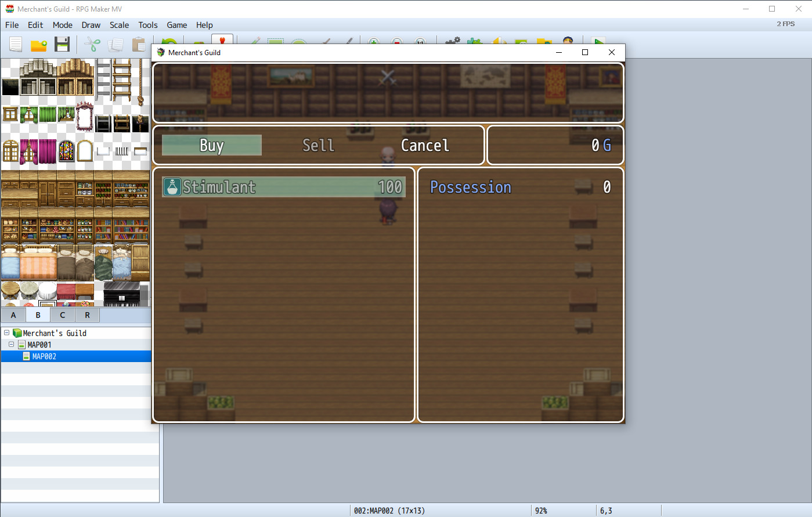Maximize the Merchant's Guild playtest window
This screenshot has width=812, height=517.
(x=585, y=52)
